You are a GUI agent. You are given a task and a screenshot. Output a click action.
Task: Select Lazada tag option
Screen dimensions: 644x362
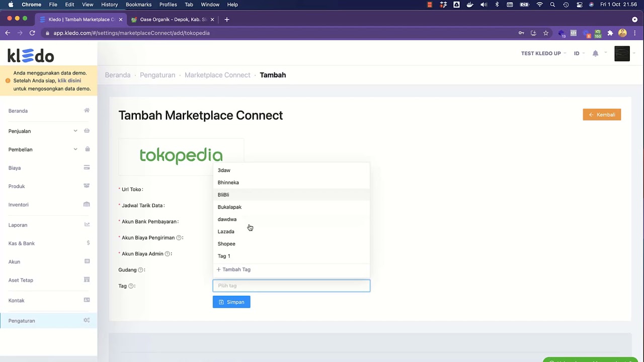(x=291, y=232)
